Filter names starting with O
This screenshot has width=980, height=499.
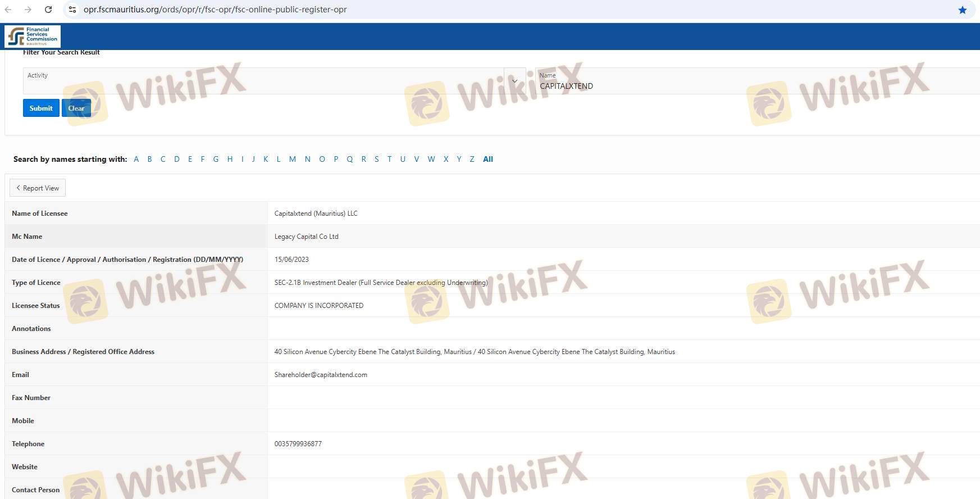click(x=322, y=159)
